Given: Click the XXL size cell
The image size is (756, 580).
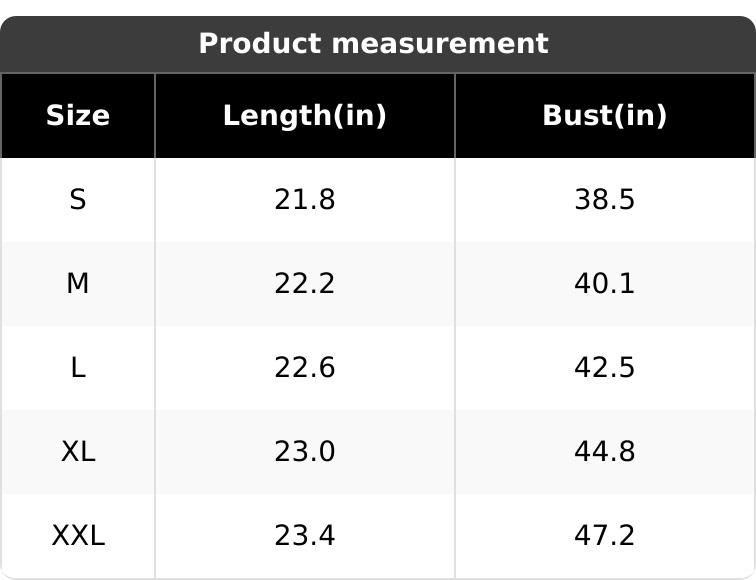Looking at the screenshot, I should coord(78,536).
